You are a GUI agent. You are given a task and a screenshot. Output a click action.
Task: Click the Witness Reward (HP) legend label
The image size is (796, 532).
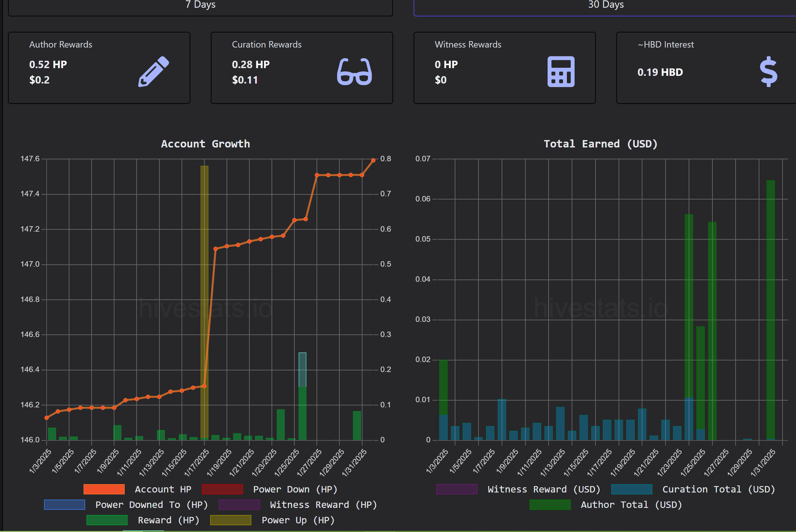pos(323,504)
